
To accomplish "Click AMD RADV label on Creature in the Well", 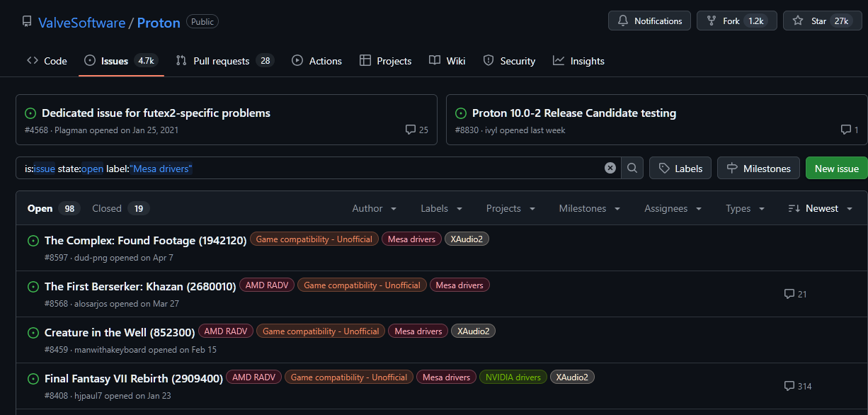I will point(226,331).
